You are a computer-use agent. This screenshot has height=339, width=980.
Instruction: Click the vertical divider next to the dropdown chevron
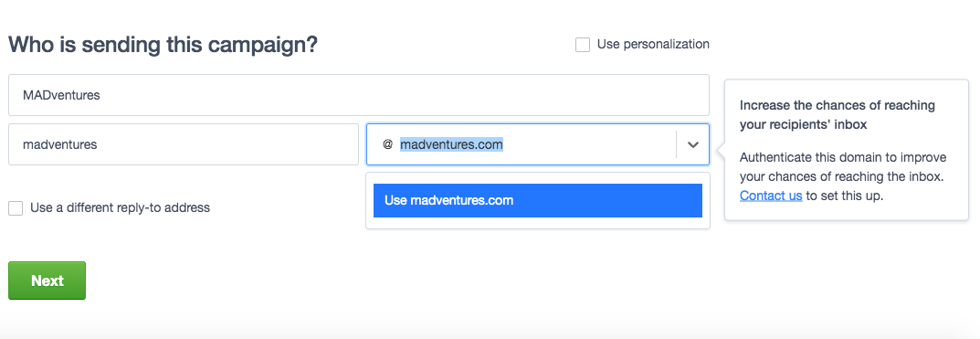(676, 144)
